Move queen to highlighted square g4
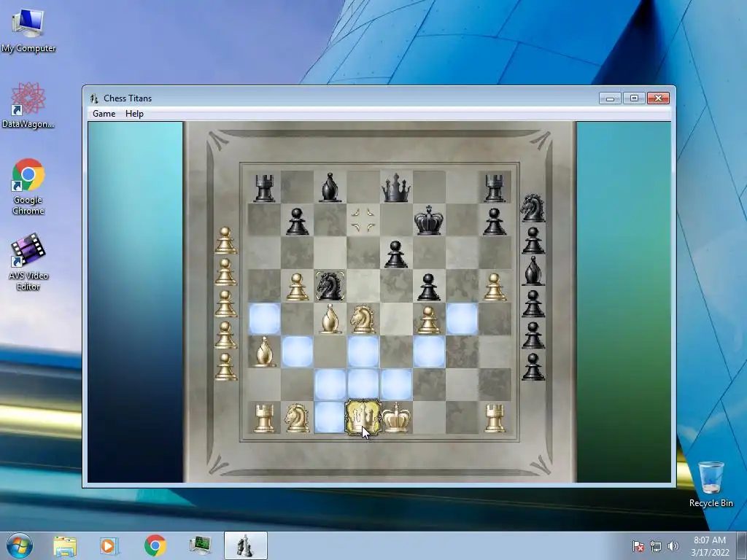747x560 pixels. 462,319
